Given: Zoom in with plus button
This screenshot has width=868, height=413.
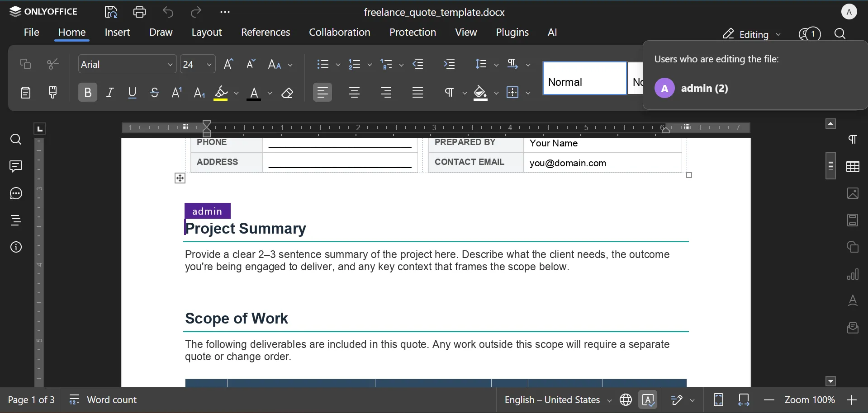Looking at the screenshot, I should 852,400.
